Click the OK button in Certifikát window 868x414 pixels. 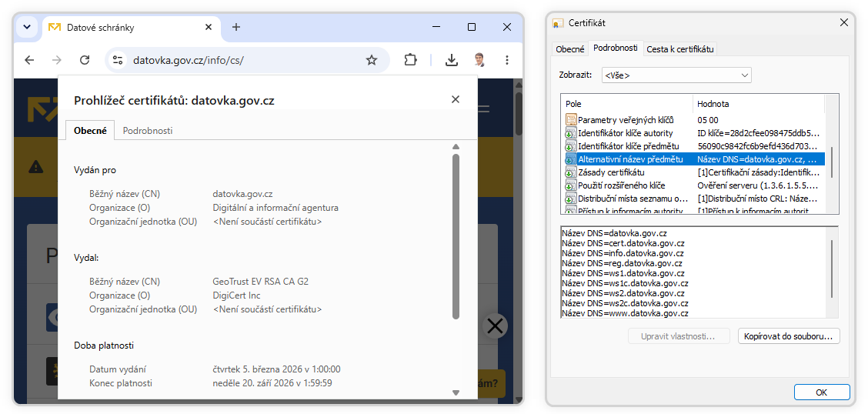tap(822, 392)
